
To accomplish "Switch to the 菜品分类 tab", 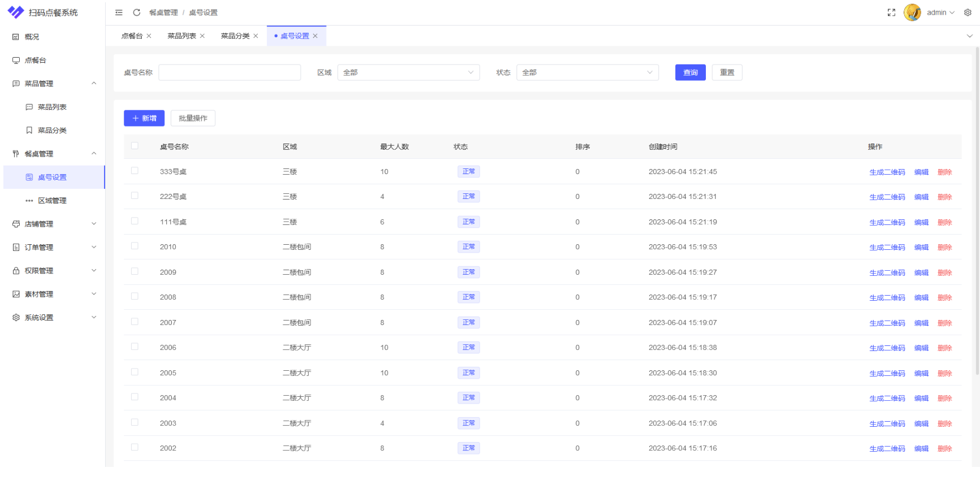I will 235,36.
